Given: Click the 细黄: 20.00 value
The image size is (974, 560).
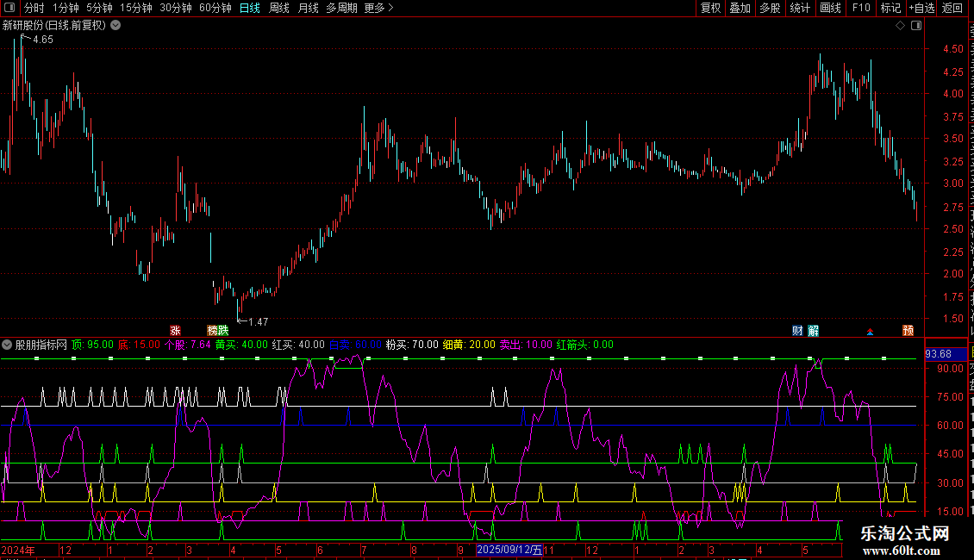Looking at the screenshot, I should click(x=469, y=345).
